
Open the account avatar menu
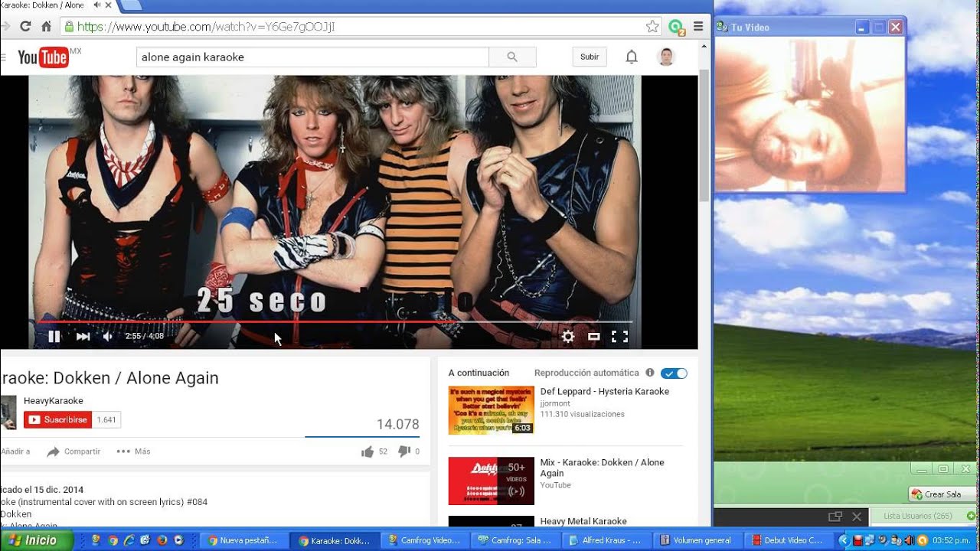pyautogui.click(x=666, y=57)
